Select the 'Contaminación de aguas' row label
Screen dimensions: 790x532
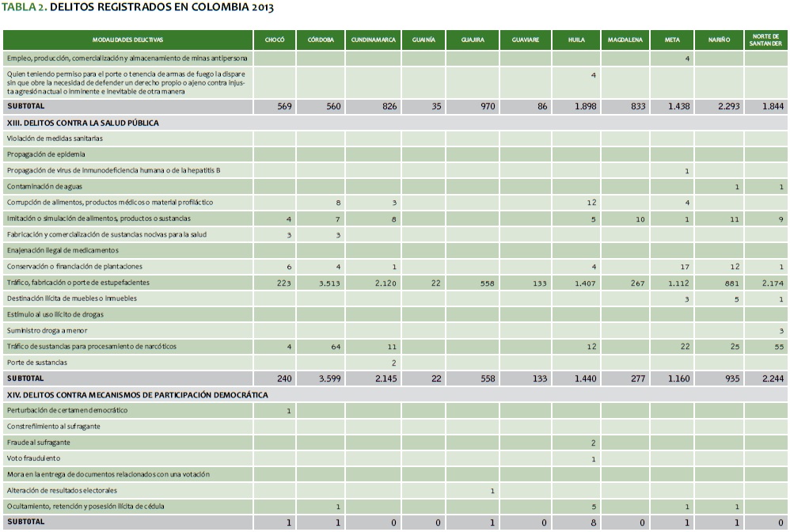coord(46,187)
